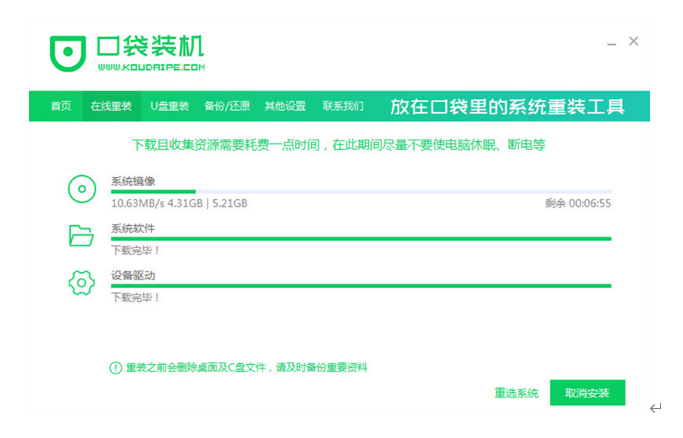Click the WWW.KOUDAIPE.COM website text
Screen dimensions: 683x438
pos(151,68)
